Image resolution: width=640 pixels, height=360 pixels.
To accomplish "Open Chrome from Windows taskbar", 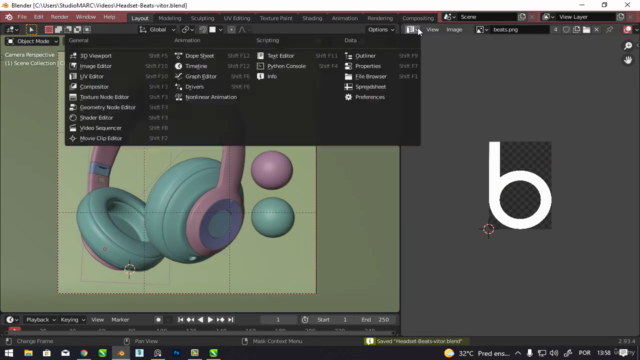I will click(84, 353).
